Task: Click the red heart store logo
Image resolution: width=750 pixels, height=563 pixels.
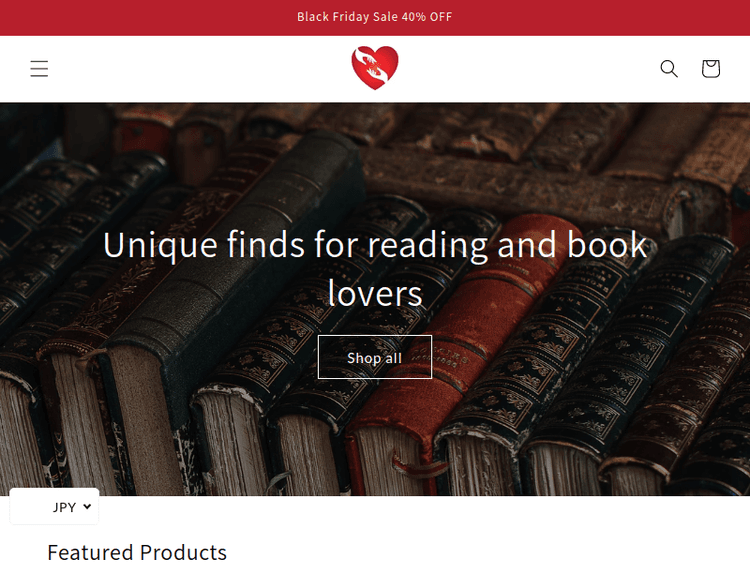Action: coord(375,67)
